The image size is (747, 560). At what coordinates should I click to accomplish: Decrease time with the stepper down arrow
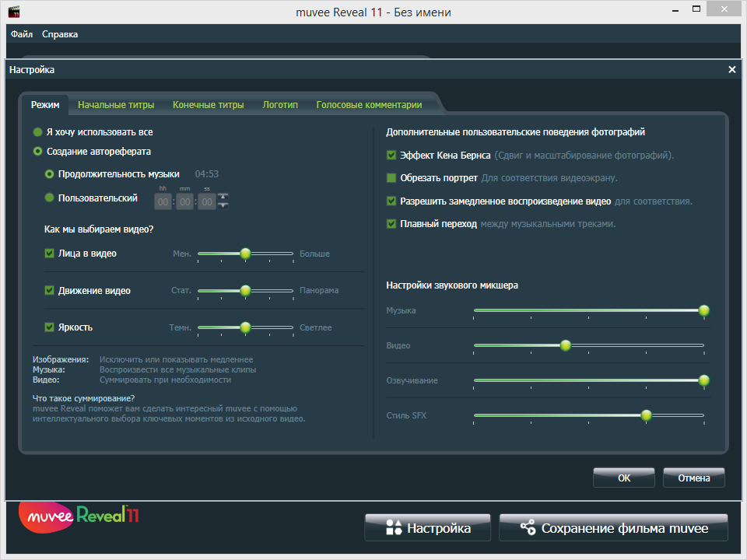(223, 205)
